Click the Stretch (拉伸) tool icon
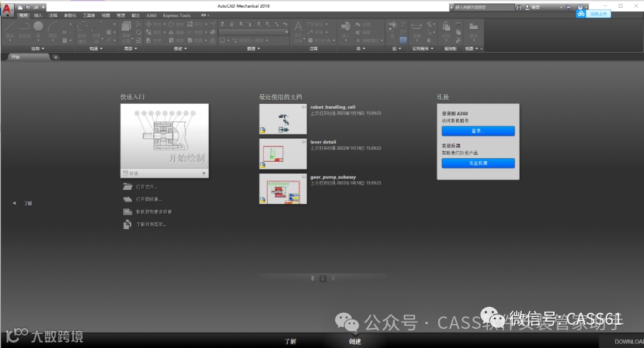Image resolution: width=644 pixels, height=348 pixels. 148,41
